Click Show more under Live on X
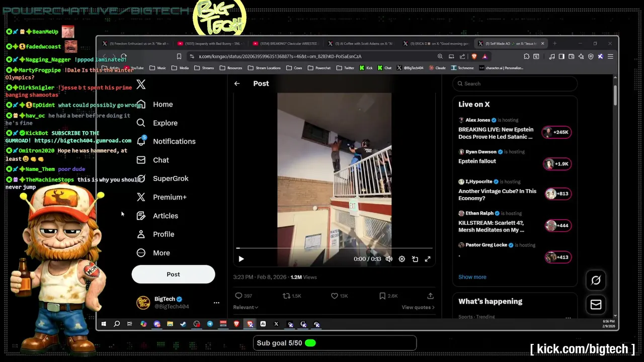This screenshot has height=362, width=644. click(472, 277)
